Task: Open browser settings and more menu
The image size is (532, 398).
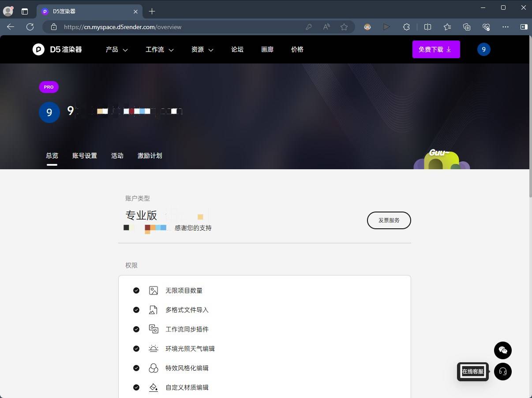Action: pos(506,27)
